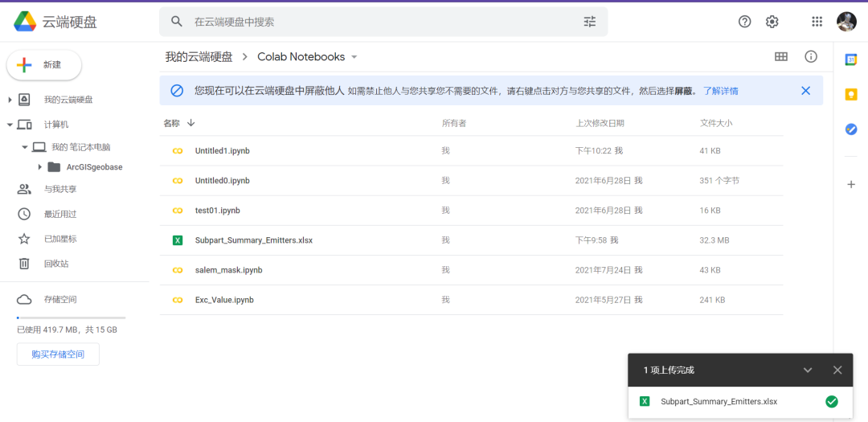Screen dimensions: 868x422
Task: Click Colab icon of salem_mask.ipynb
Action: pyautogui.click(x=178, y=270)
